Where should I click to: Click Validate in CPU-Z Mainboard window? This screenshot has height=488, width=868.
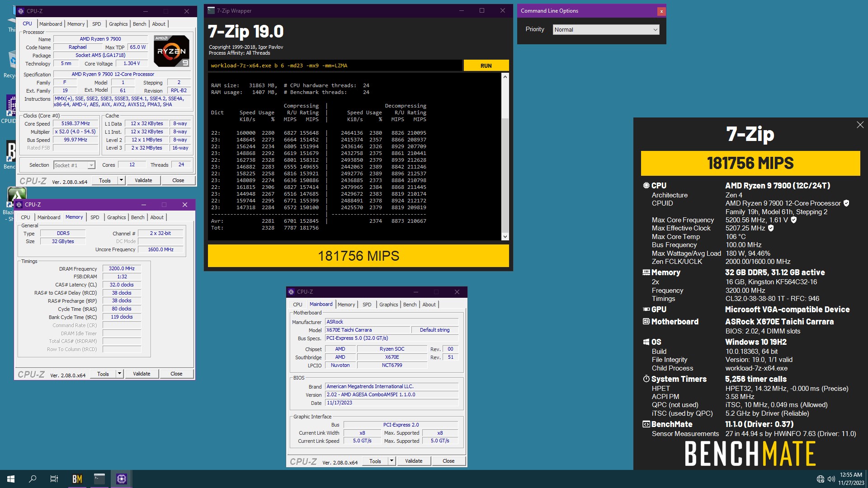(x=414, y=461)
